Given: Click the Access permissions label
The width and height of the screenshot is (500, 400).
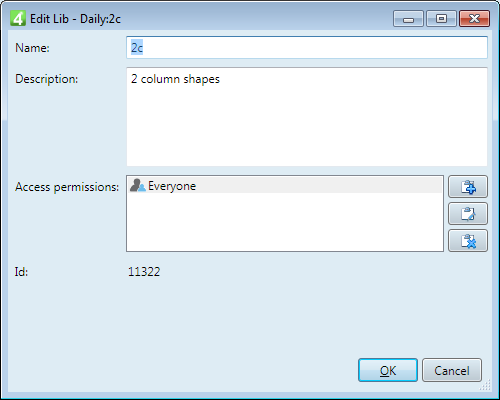Looking at the screenshot, I should [x=67, y=187].
